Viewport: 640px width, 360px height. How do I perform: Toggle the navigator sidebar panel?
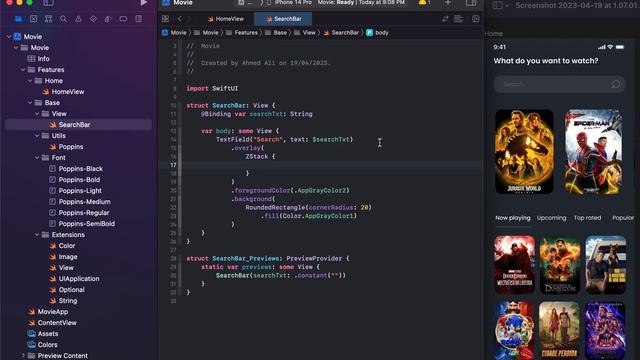tap(48, 3)
